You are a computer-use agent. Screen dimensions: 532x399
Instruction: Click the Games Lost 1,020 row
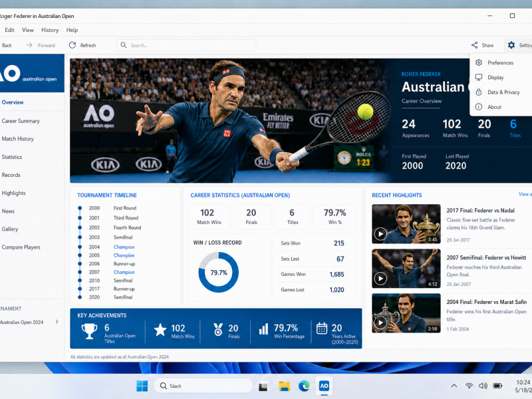point(313,290)
